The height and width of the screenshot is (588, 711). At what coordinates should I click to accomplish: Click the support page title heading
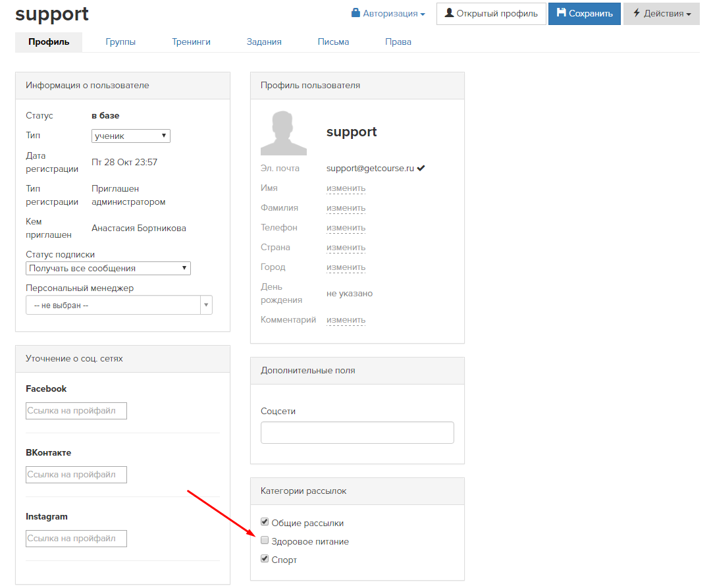(x=52, y=14)
